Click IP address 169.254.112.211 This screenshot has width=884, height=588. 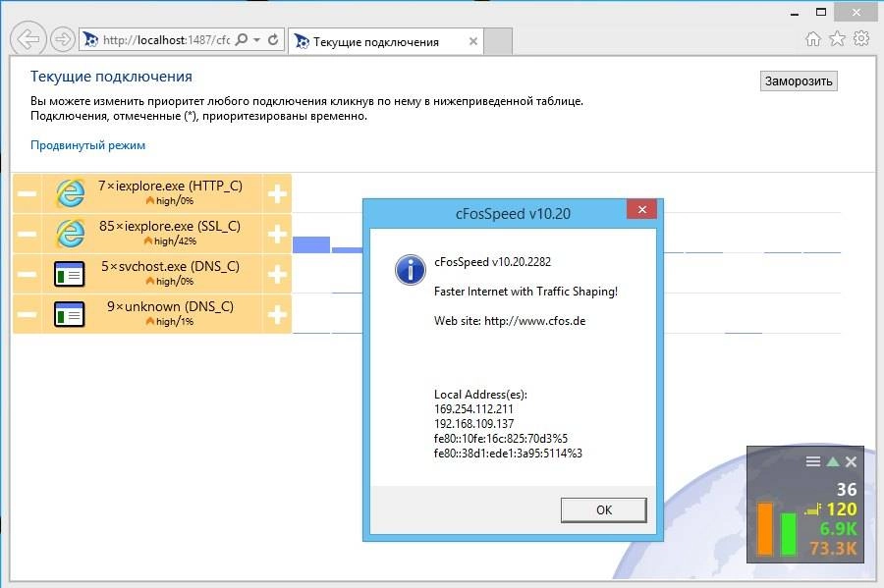pyautogui.click(x=473, y=409)
